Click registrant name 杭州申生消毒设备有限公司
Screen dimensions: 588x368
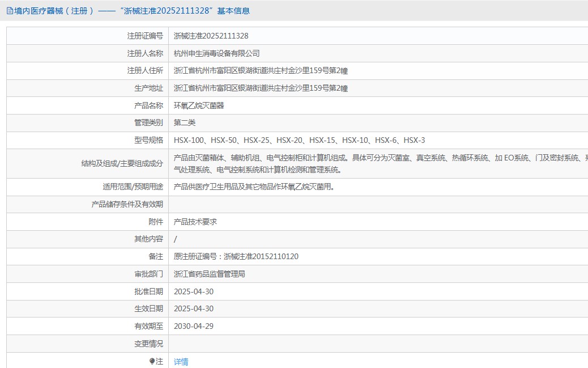[216, 53]
